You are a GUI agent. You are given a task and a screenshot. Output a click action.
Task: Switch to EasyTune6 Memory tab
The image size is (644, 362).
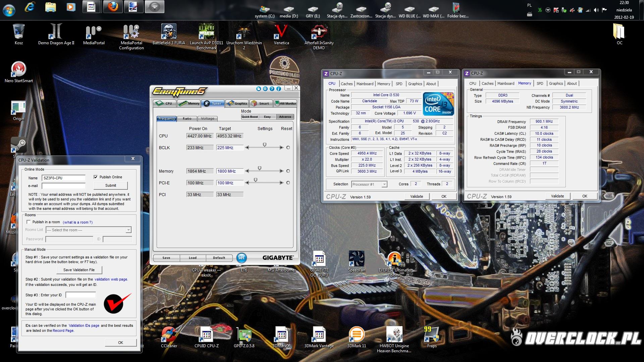coord(189,103)
